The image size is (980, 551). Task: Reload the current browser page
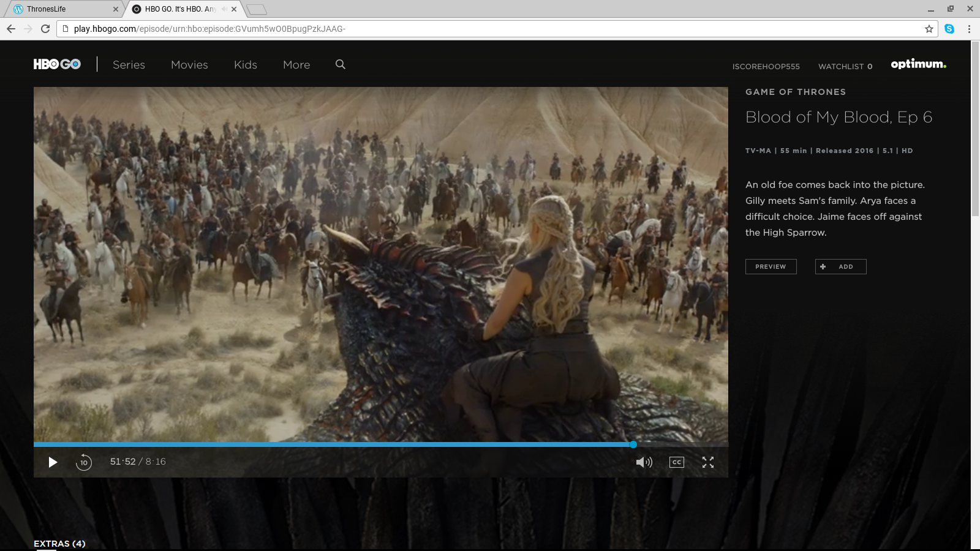[45, 29]
